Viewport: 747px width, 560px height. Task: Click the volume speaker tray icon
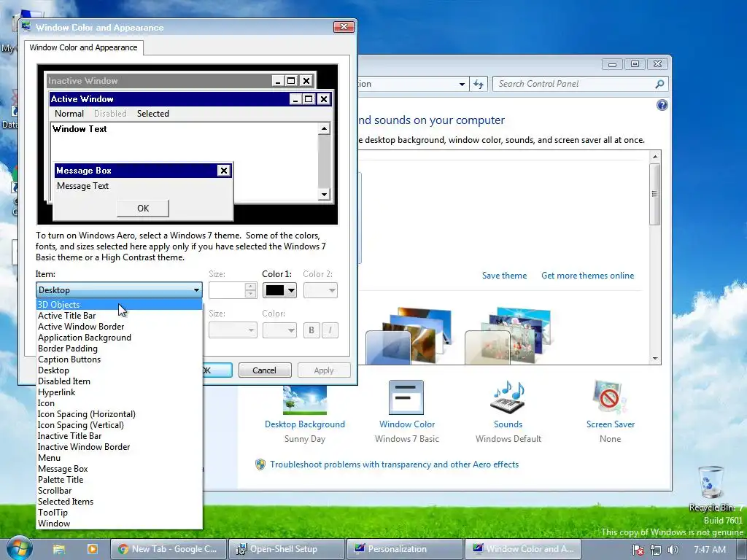pyautogui.click(x=673, y=550)
